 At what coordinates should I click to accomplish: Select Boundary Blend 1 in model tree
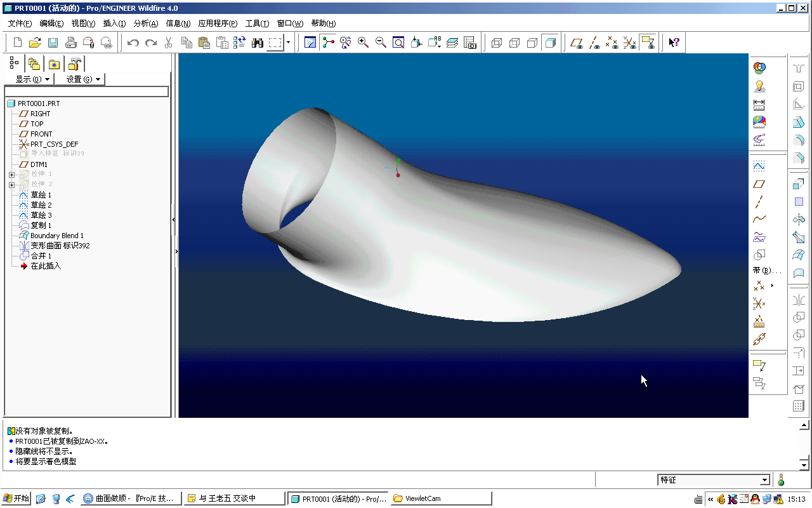coord(57,236)
